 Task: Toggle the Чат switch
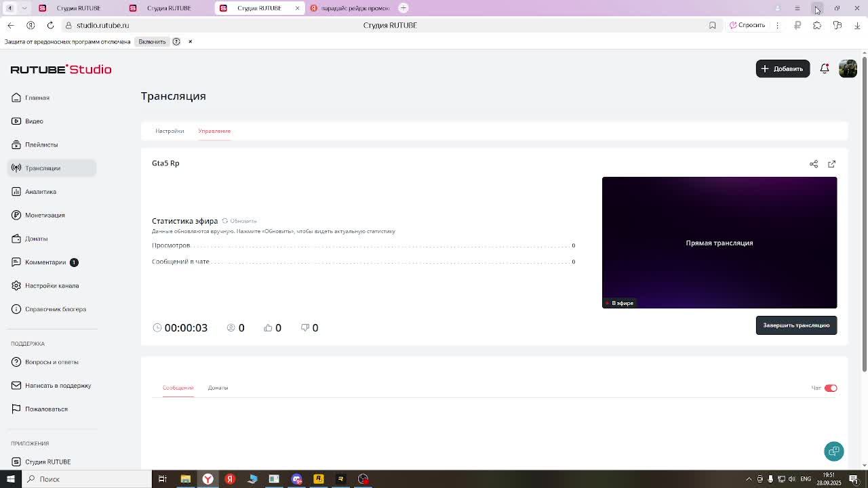tap(831, 388)
